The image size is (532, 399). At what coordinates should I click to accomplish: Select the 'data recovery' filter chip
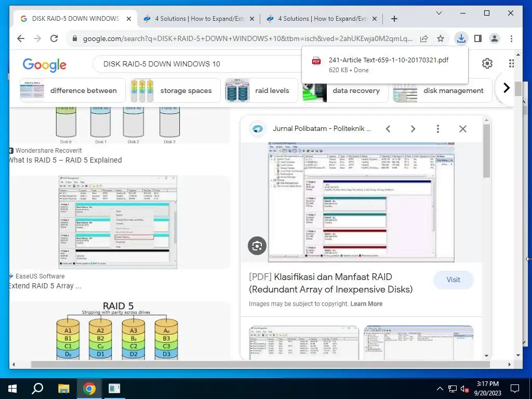point(345,90)
